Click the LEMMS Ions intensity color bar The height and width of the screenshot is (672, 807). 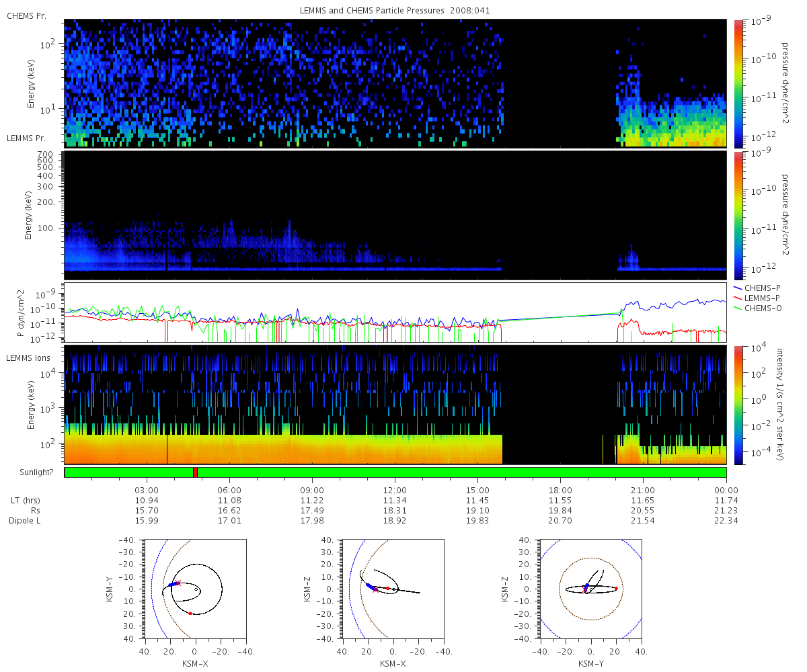738,405
